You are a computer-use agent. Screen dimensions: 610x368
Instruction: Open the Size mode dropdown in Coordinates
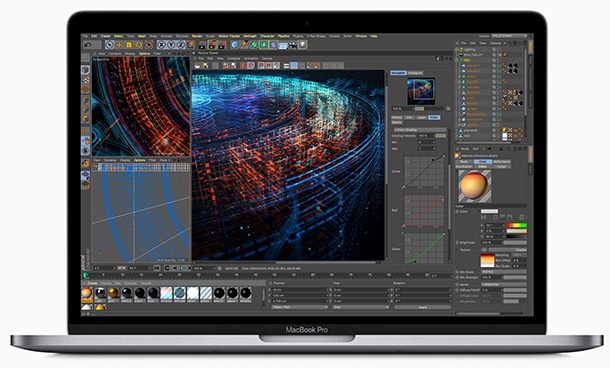coord(361,307)
